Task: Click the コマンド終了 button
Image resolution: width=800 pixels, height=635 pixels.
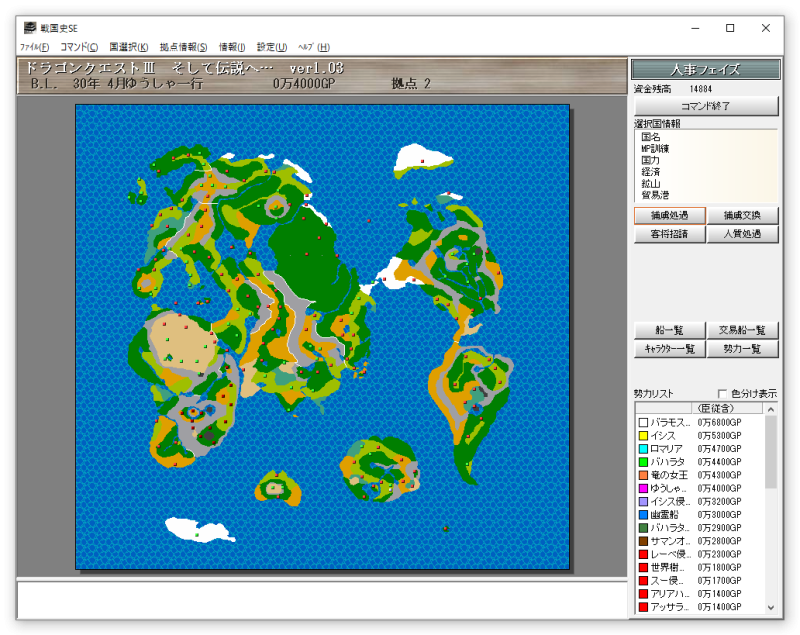Action: click(706, 106)
